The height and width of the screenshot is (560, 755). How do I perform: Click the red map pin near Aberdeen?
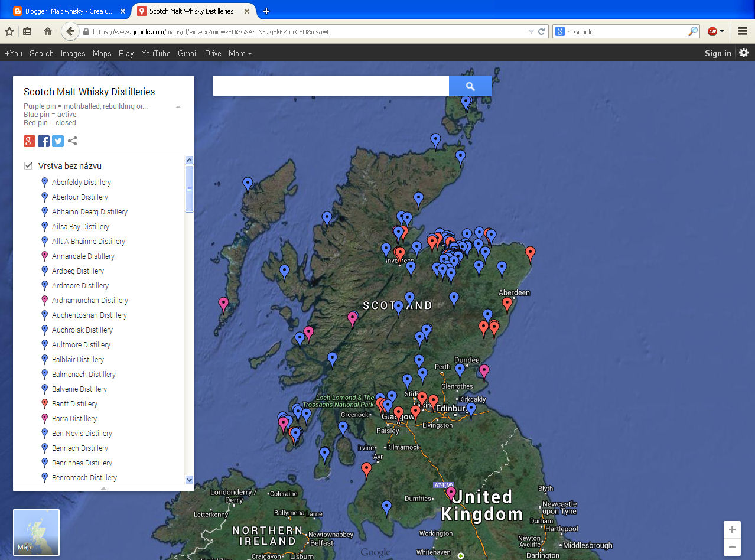(507, 304)
